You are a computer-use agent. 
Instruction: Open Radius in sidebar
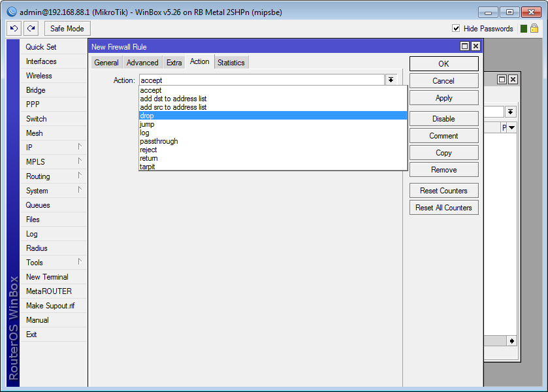click(54, 248)
